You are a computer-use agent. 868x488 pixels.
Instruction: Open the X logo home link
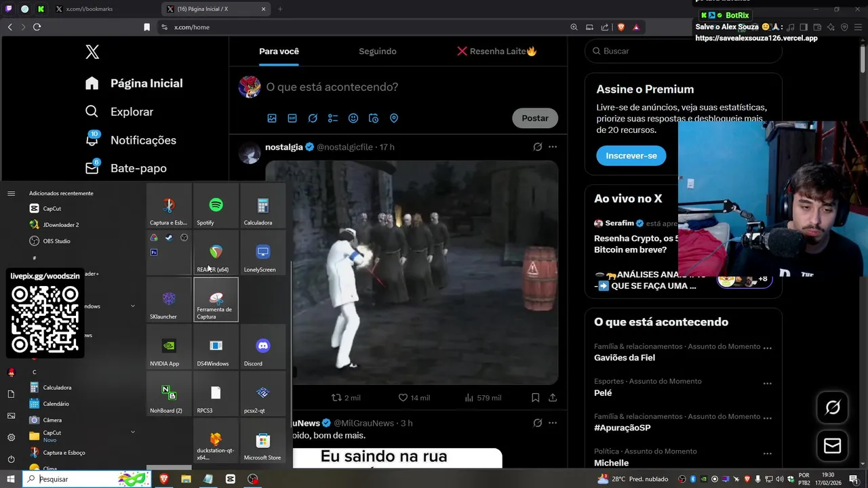tap(92, 52)
